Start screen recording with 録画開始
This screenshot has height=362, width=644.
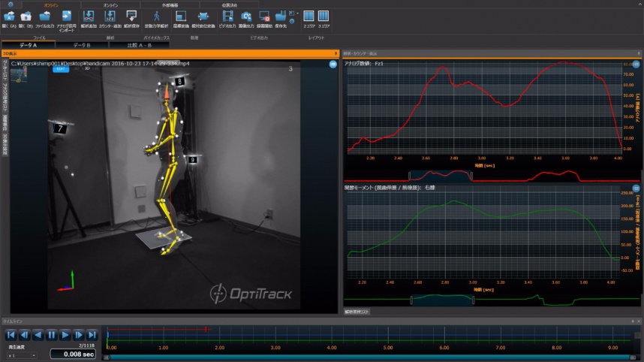tap(263, 18)
